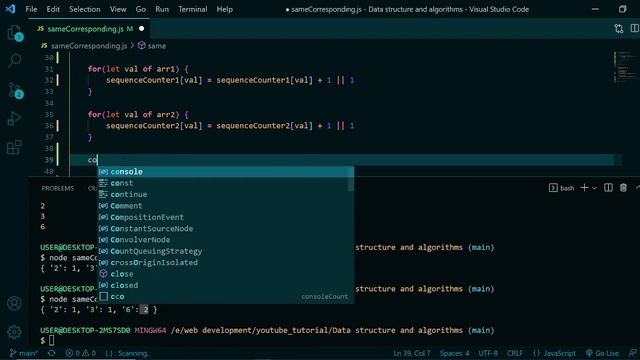Image resolution: width=640 pixels, height=360 pixels.
Task: Click the bash terminal label
Action: tap(567, 188)
